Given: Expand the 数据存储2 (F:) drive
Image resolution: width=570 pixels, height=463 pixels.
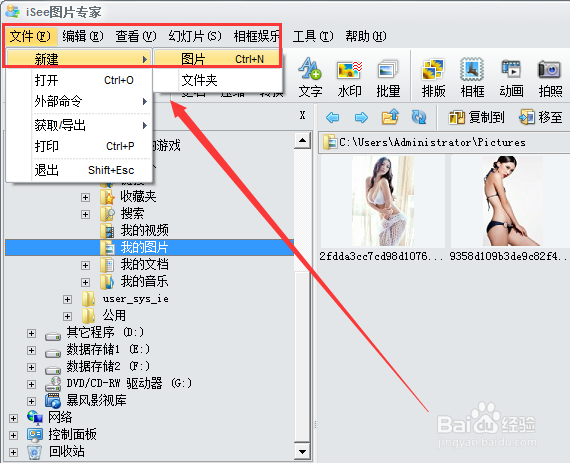Looking at the screenshot, I should click(32, 367).
